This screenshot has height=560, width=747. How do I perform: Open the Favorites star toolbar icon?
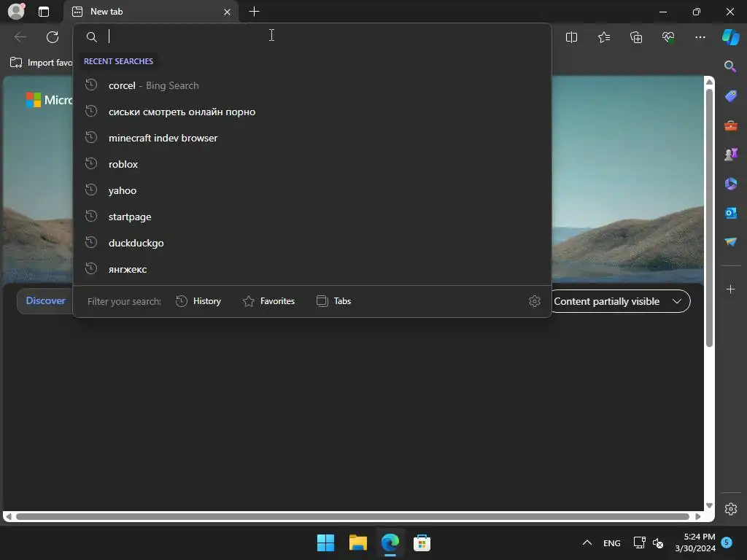[x=603, y=37]
